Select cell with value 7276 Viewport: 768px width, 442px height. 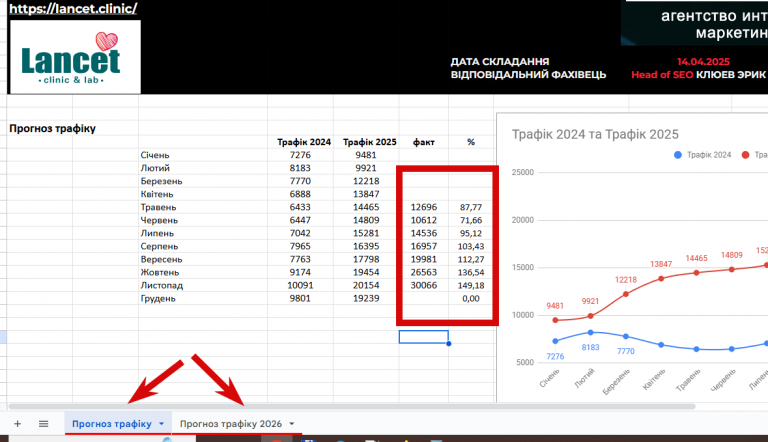300,155
